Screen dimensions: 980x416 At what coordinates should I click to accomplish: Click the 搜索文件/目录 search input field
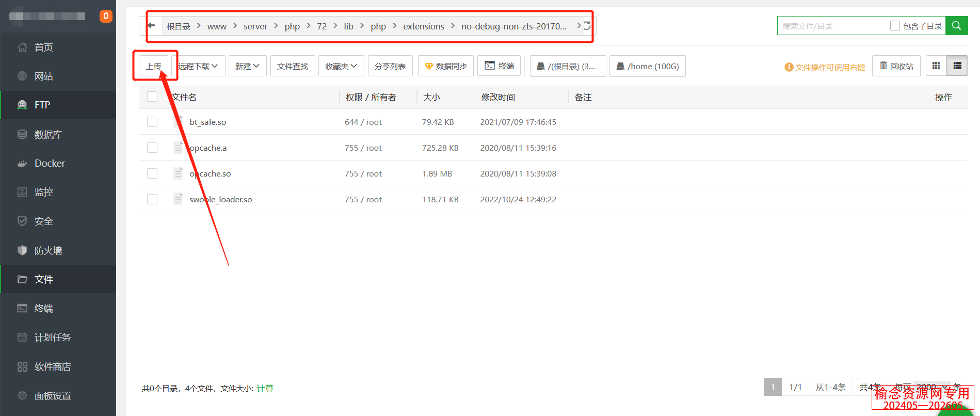pos(833,25)
